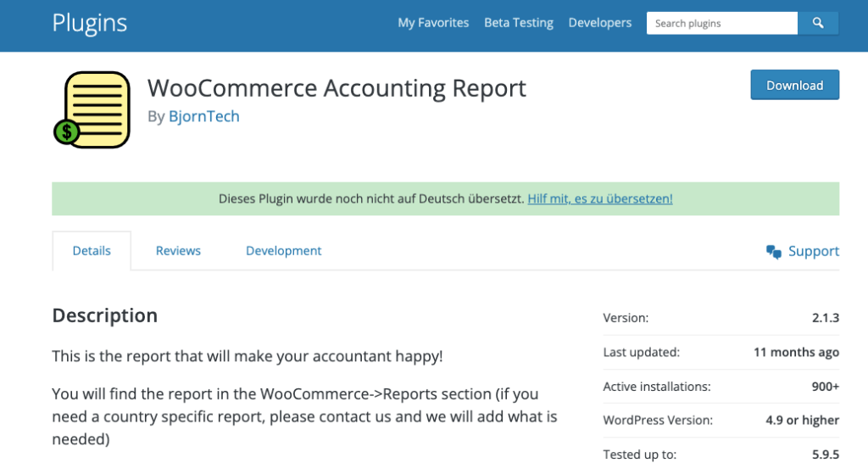Visit the BjornTech author page
868x463 pixels.
click(x=204, y=116)
